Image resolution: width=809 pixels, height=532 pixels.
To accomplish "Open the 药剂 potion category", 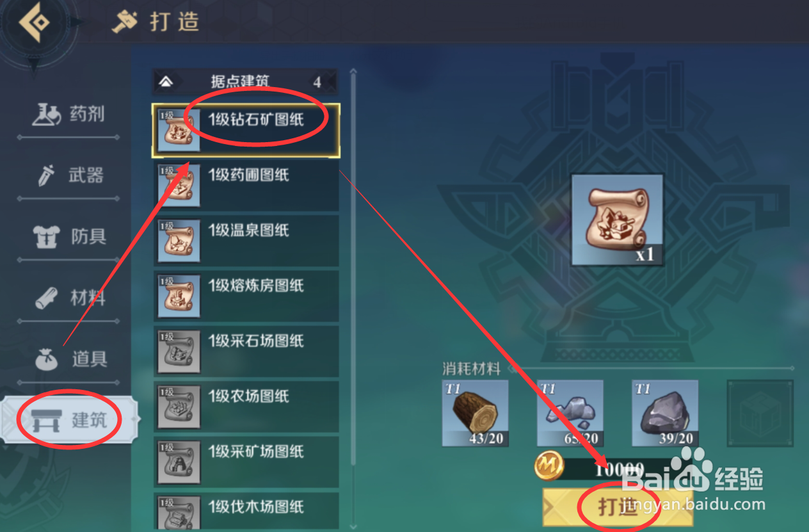I will 68,115.
